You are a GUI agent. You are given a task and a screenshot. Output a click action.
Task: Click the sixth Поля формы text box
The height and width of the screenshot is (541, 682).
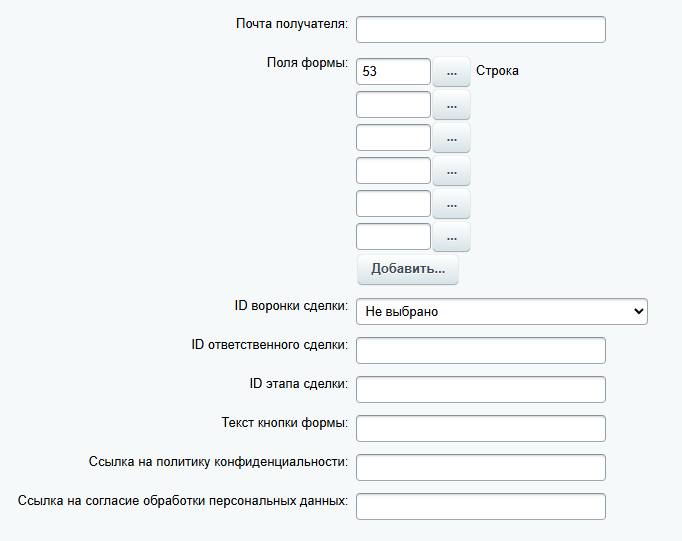click(393, 237)
